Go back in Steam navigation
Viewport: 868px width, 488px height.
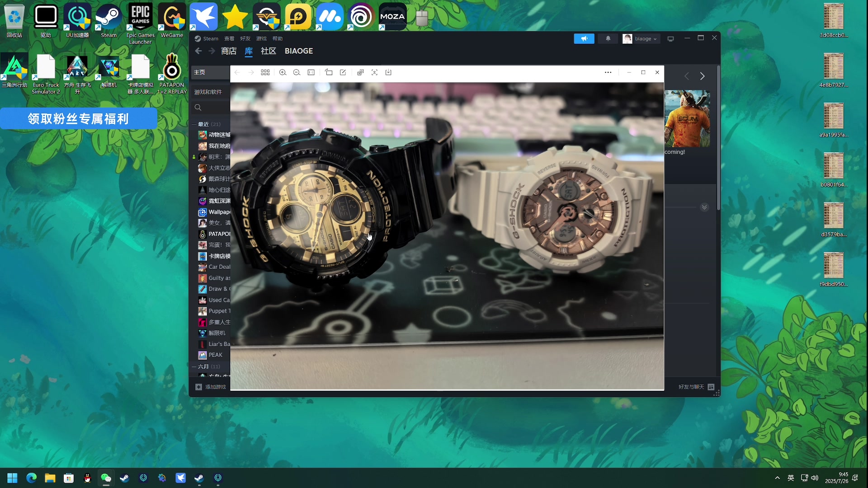(x=198, y=51)
